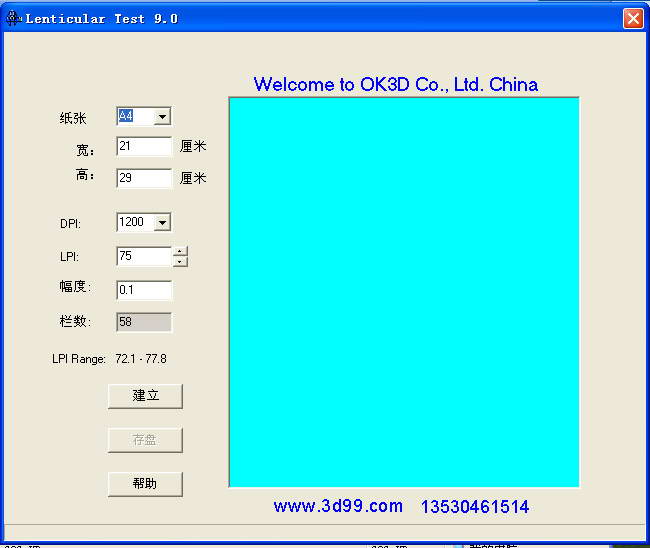The width and height of the screenshot is (650, 548).
Task: Click the LPI field showing 75
Action: (144, 256)
